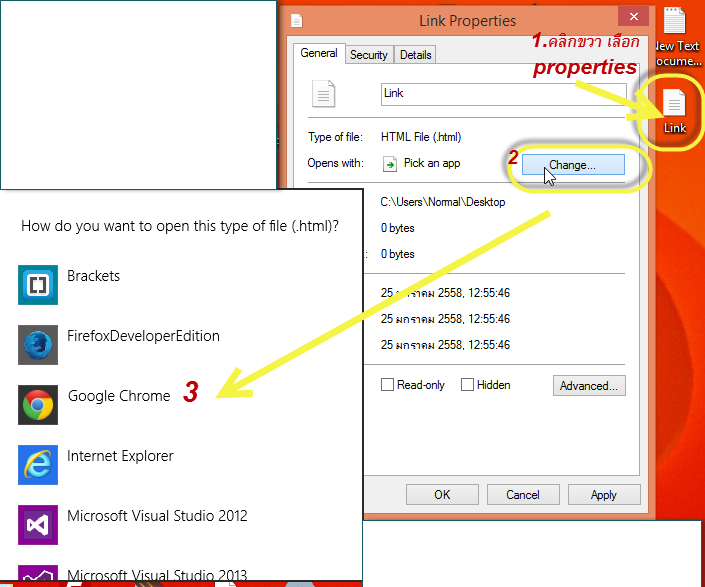The width and height of the screenshot is (705, 587).
Task: Click the Cancel button
Action: [x=523, y=495]
